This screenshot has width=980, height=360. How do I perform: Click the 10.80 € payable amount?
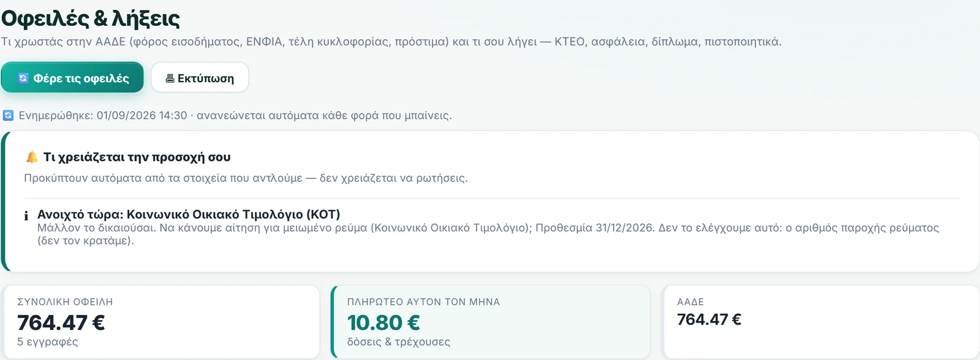point(383,322)
